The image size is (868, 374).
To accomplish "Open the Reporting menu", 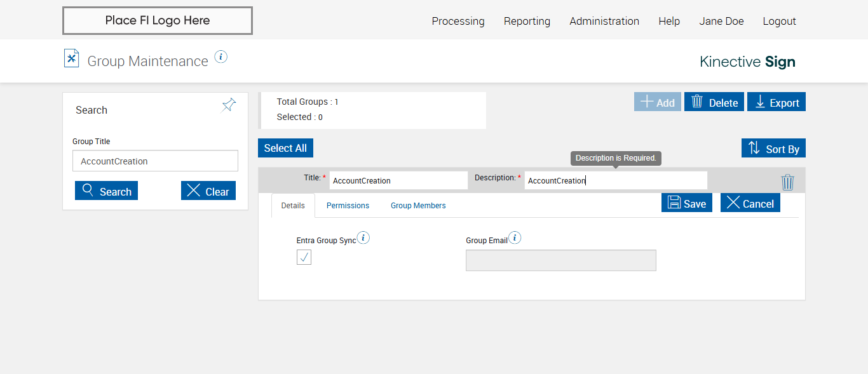I will tap(527, 21).
